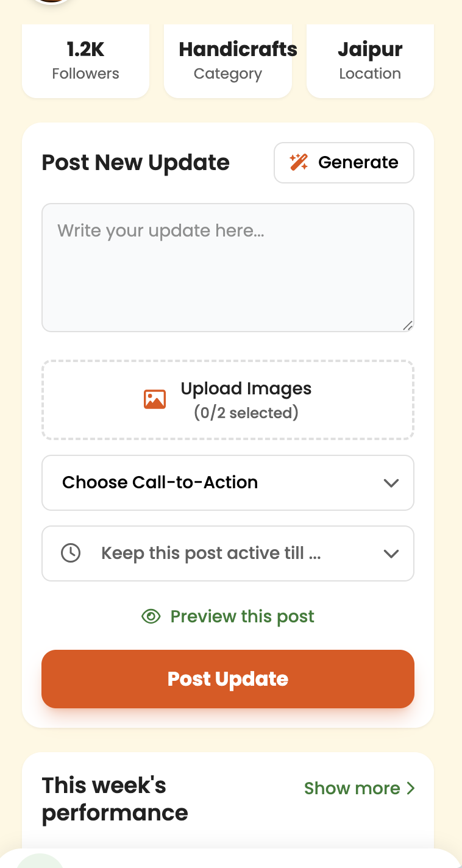Viewport: 462px width, 868px height.
Task: Click the eye icon beside Preview
Action: pos(151,616)
